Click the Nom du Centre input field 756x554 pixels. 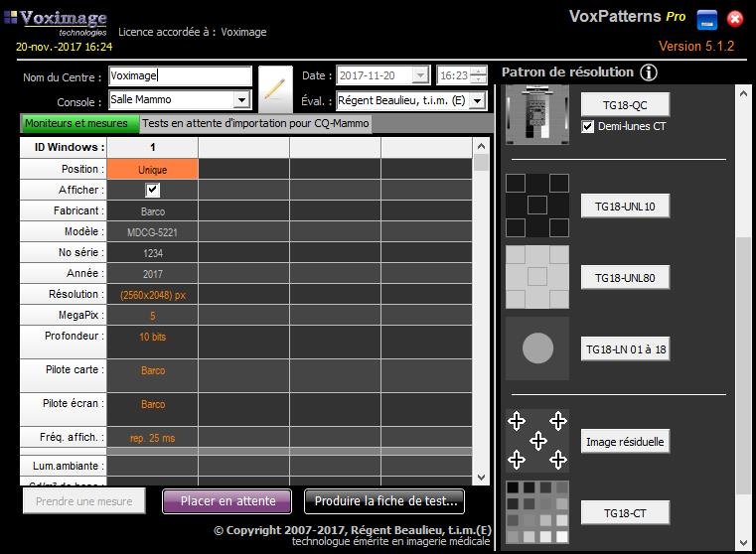click(x=181, y=75)
